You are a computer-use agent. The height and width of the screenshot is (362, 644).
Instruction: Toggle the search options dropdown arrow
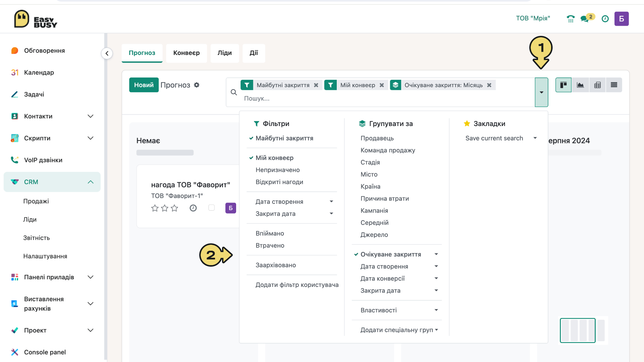[x=541, y=92]
